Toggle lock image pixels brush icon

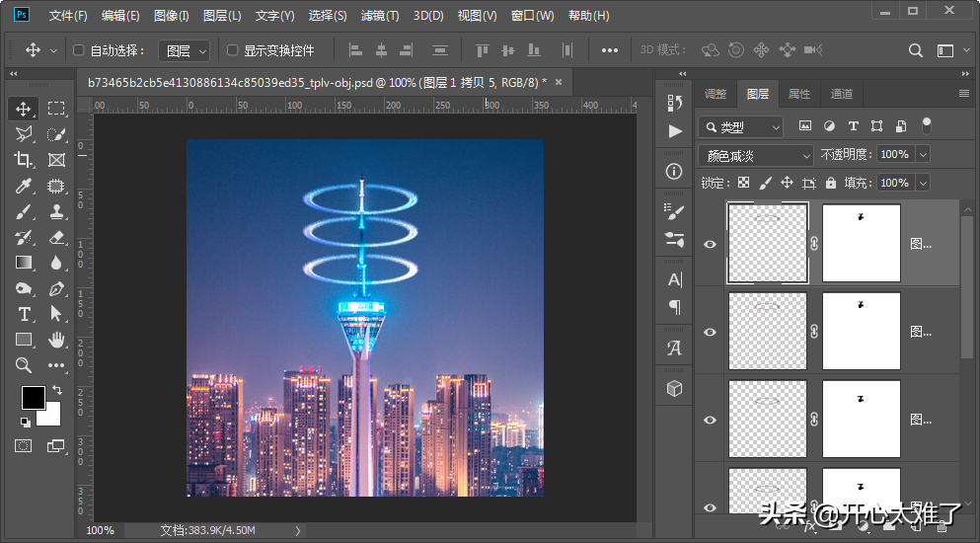[x=765, y=183]
